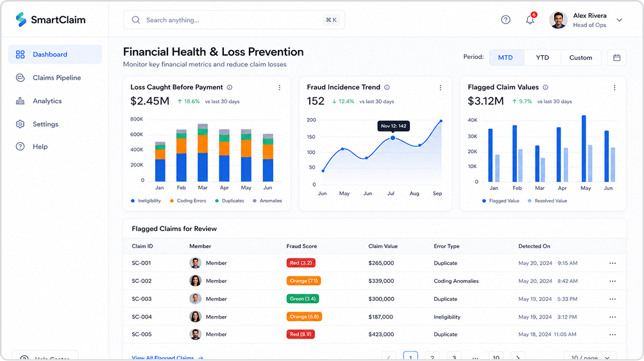Open Loss Caught Before Payment card menu
644x361 pixels.
pos(279,87)
